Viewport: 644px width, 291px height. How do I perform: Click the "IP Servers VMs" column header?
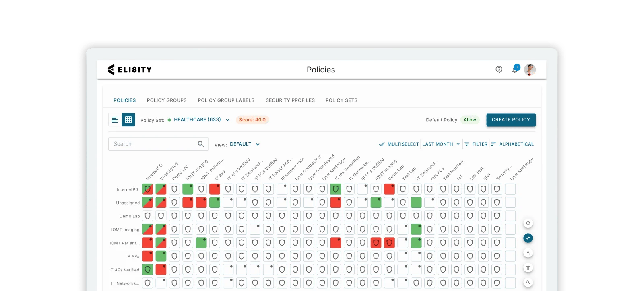[293, 169]
